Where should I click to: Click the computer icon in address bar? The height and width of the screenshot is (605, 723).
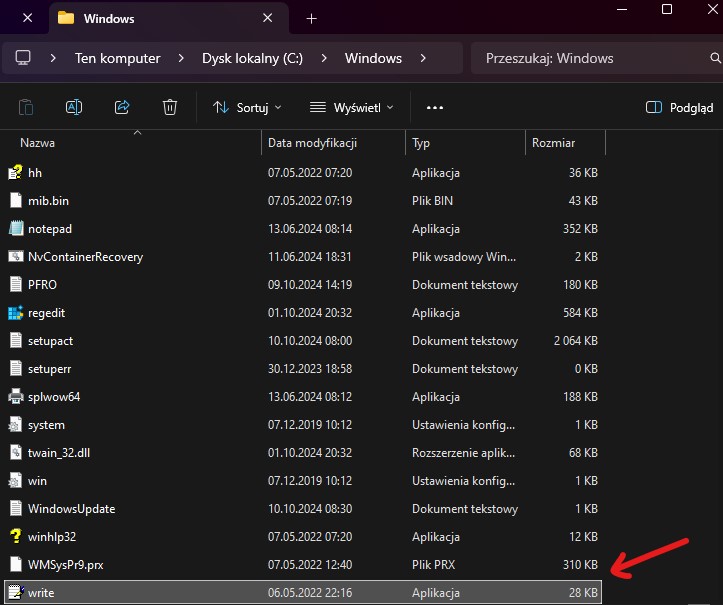[23, 58]
